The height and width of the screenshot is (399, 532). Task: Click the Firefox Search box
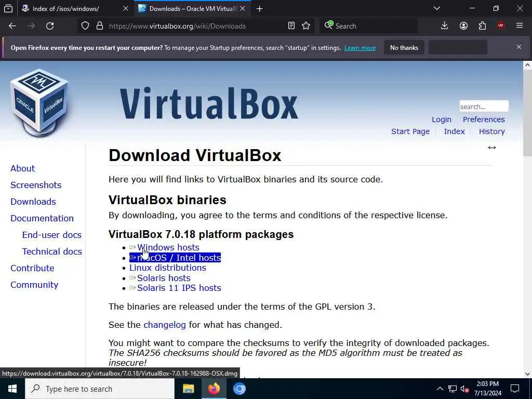click(368, 26)
